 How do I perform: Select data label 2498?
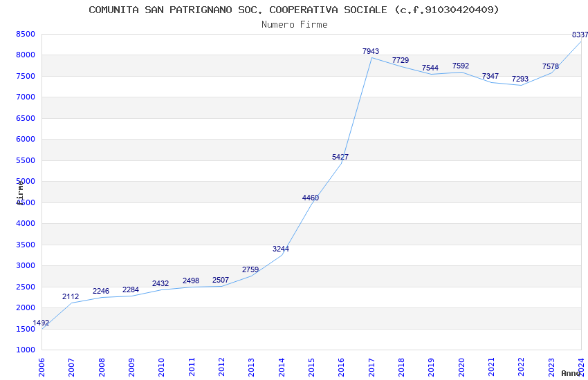[x=191, y=281]
